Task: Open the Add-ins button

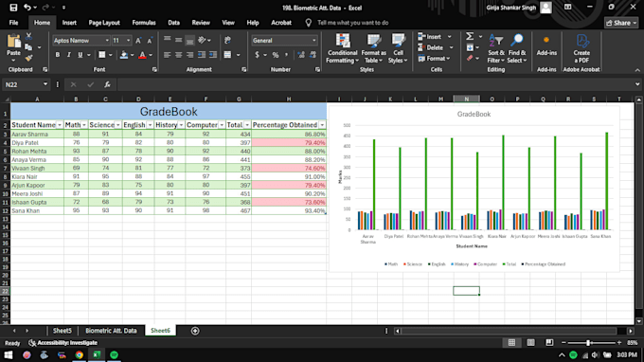Action: (546, 46)
